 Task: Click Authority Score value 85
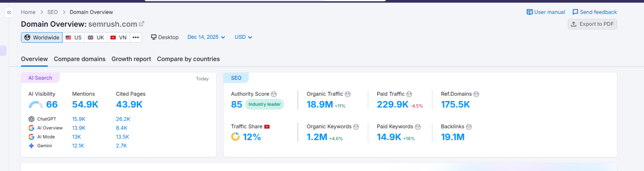click(236, 104)
